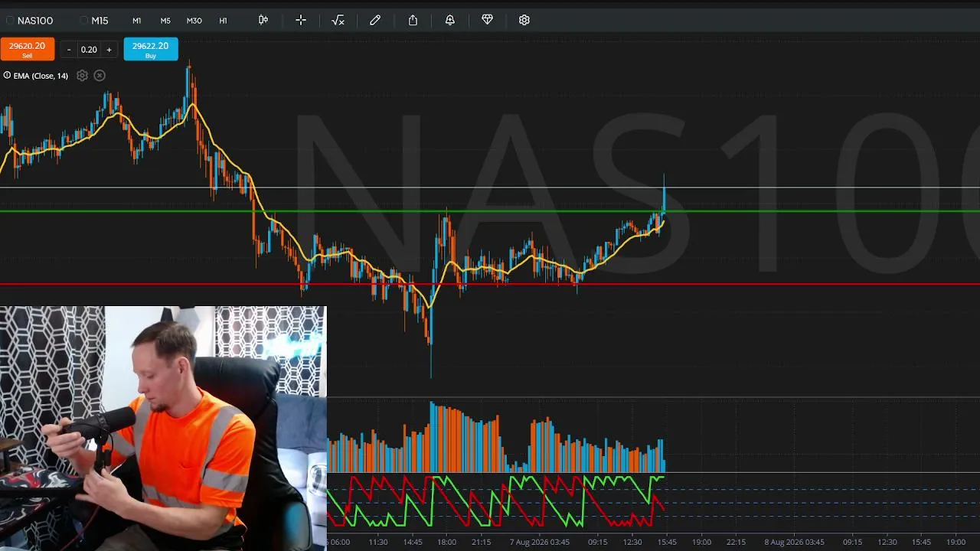Click the 0.20 lot size field
Image resolution: width=980 pixels, height=551 pixels.
89,50
